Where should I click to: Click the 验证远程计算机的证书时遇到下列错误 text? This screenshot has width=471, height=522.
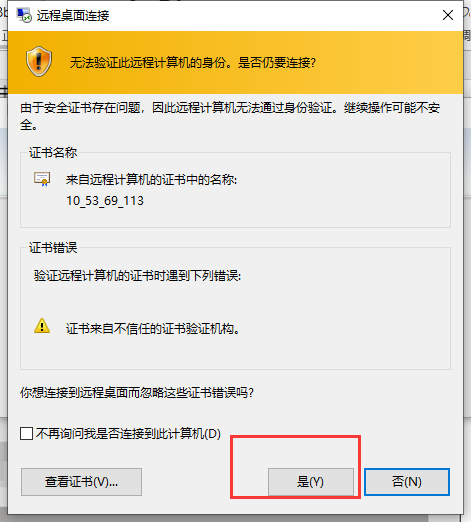137,276
